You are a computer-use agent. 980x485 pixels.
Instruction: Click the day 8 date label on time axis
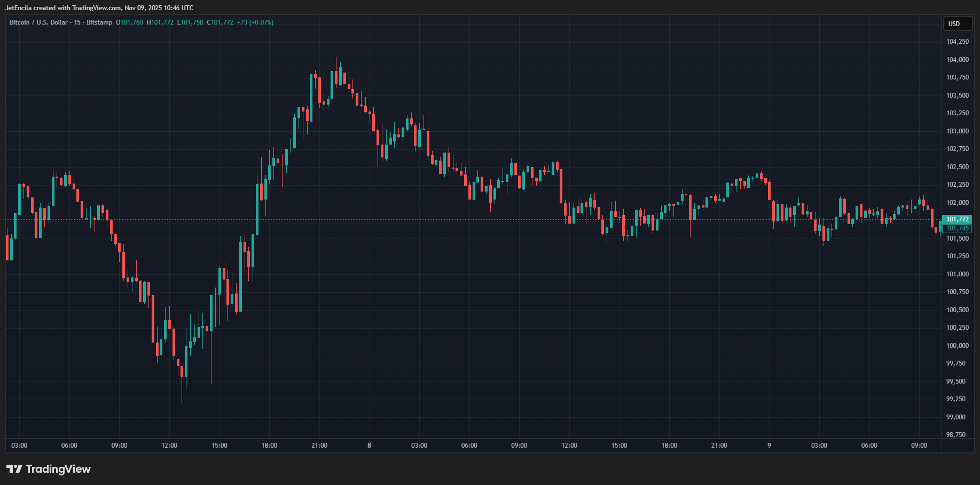pos(369,446)
